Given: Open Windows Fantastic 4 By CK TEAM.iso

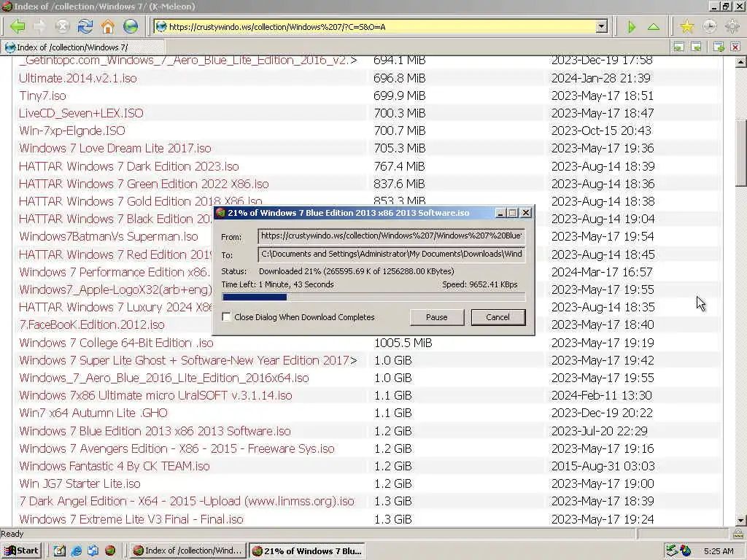Looking at the screenshot, I should tap(114, 466).
